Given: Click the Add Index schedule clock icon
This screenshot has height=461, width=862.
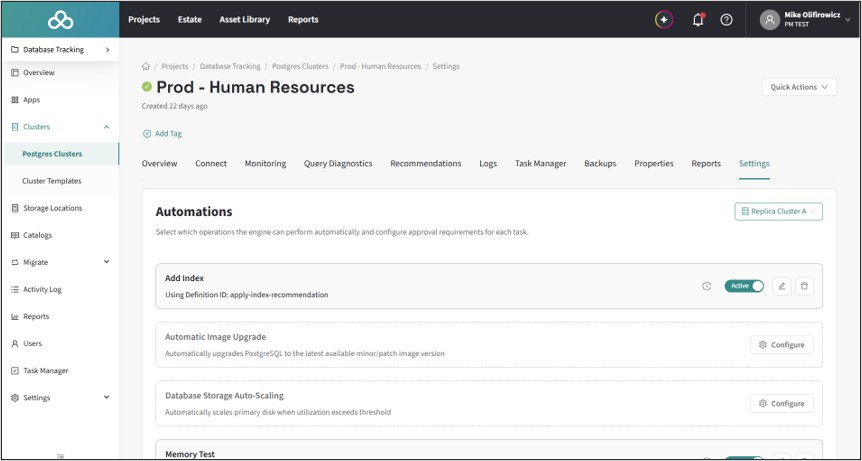Looking at the screenshot, I should point(707,286).
